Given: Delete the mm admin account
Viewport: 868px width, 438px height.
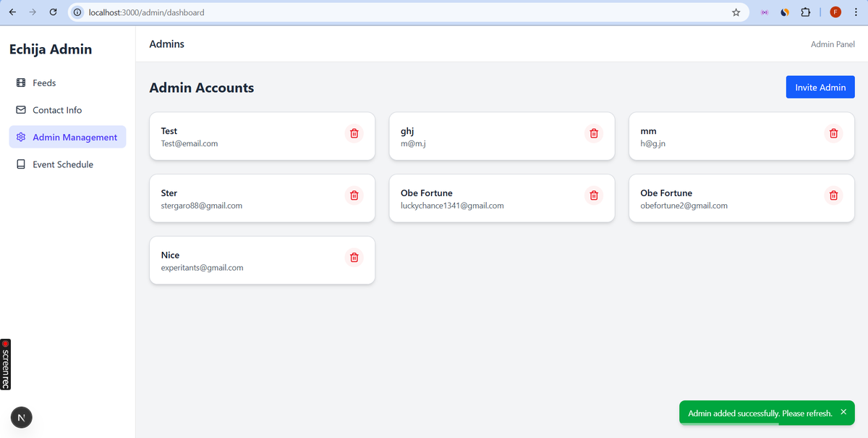Looking at the screenshot, I should tap(834, 133).
